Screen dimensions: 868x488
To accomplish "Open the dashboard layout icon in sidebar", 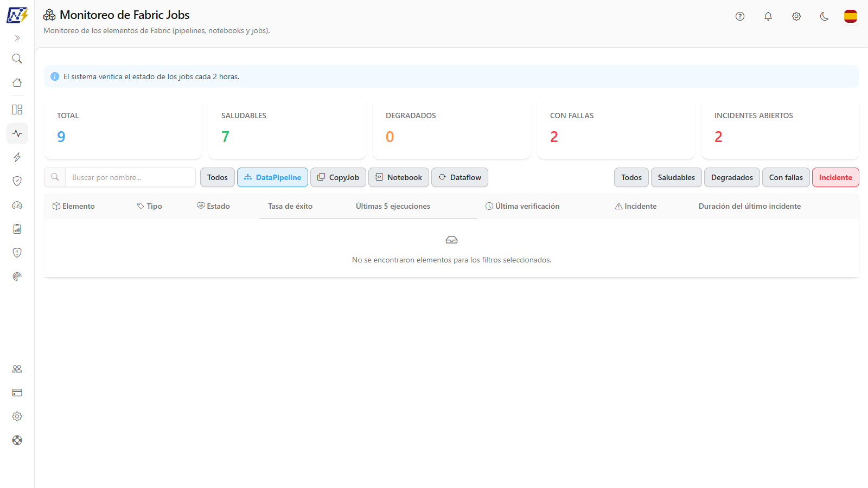I will pos(17,110).
